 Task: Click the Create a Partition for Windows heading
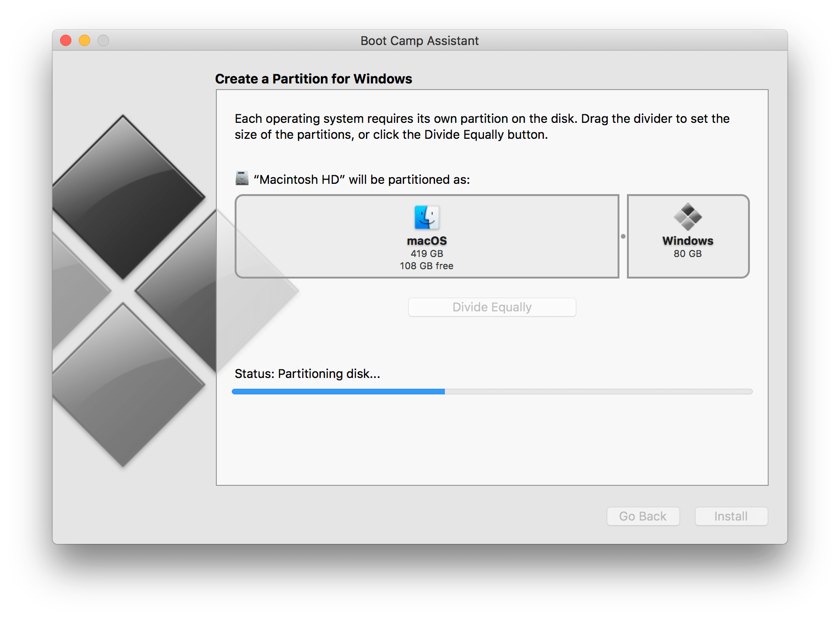[313, 79]
